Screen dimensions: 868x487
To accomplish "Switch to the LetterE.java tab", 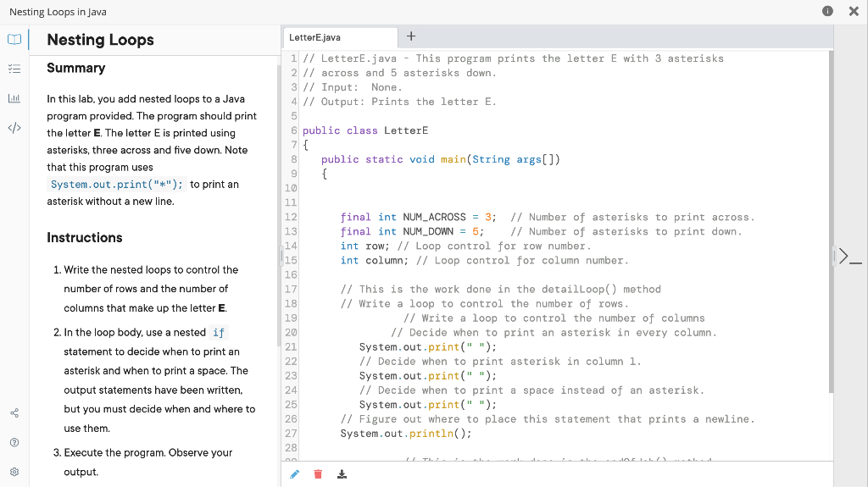I will click(x=340, y=37).
